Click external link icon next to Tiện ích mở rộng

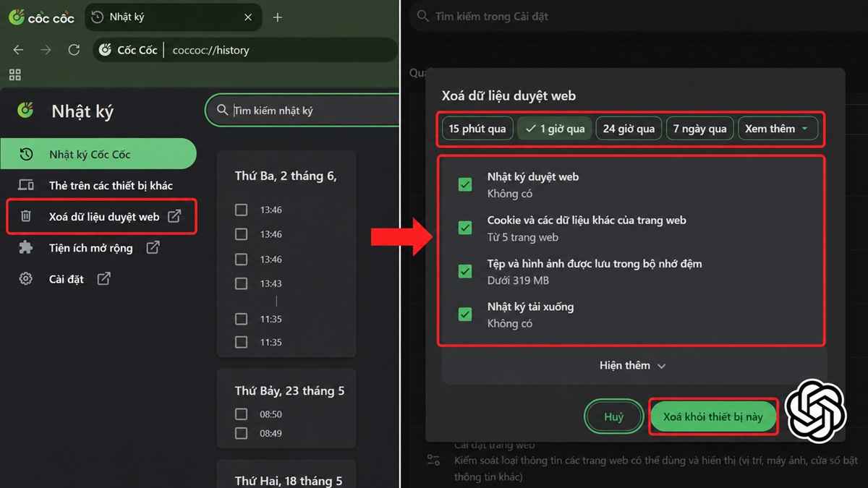click(153, 247)
